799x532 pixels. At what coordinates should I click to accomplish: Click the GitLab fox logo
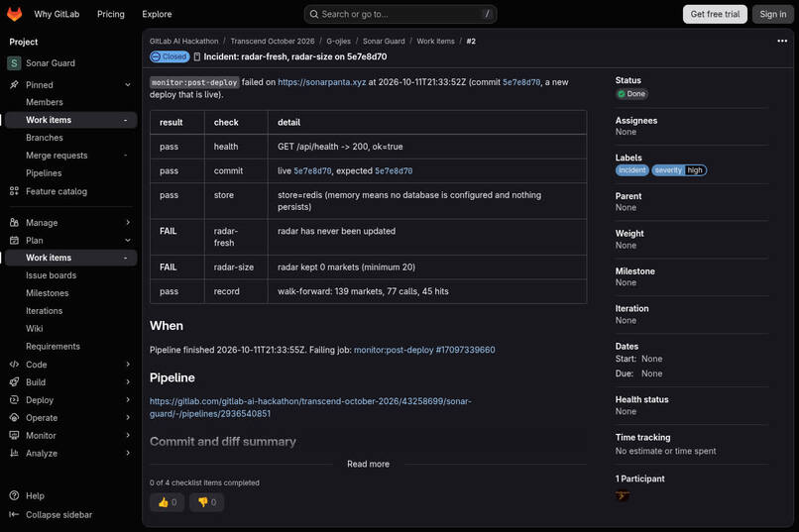coord(14,14)
